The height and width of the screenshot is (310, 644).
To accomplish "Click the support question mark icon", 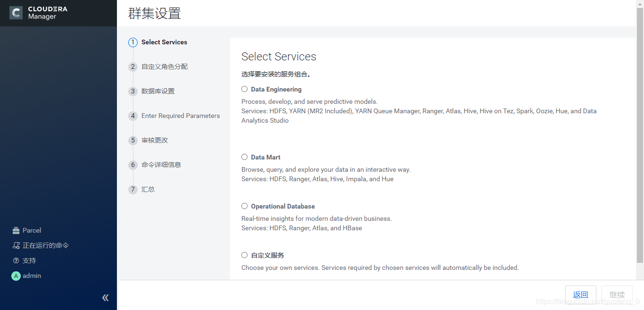I will pos(16,260).
